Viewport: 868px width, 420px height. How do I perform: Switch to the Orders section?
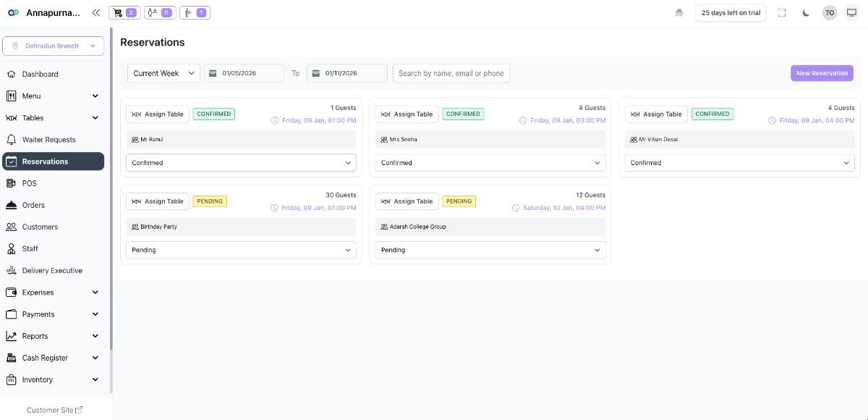coord(34,205)
